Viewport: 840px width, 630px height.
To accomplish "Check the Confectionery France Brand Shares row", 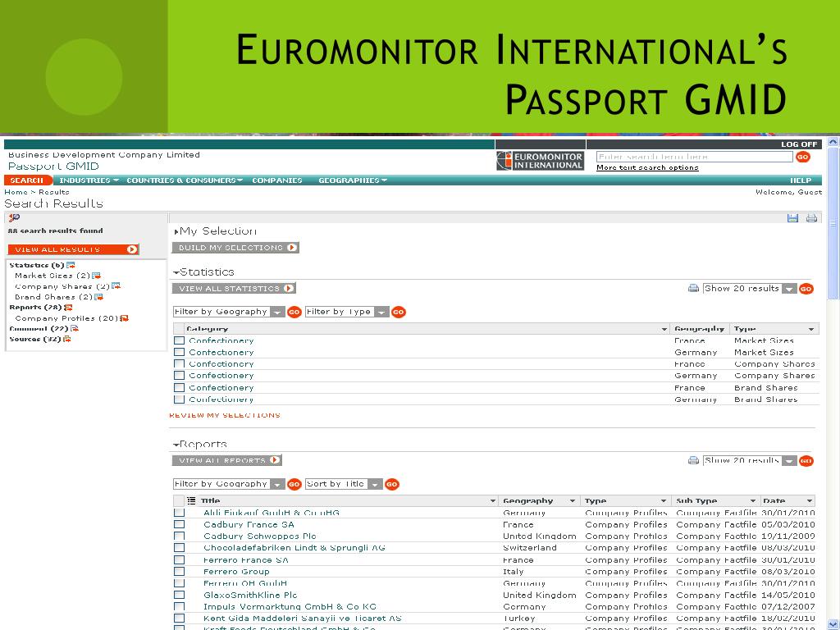I will pos(179,387).
